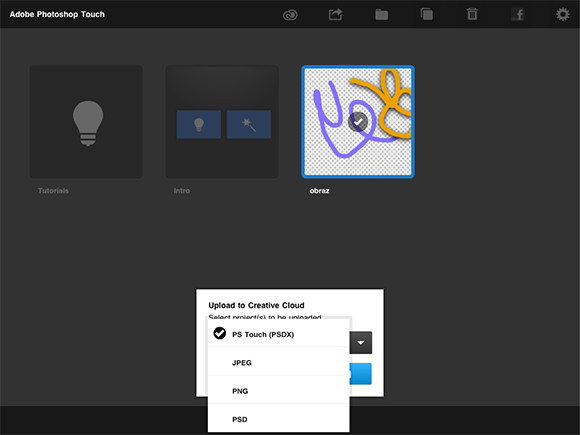580x435 pixels.
Task: Tap the Share export icon
Action: [335, 14]
